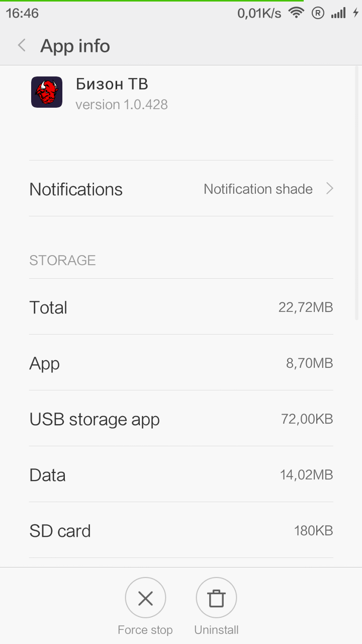Tap the signal strength bars icon
362x644 pixels.
click(x=338, y=13)
